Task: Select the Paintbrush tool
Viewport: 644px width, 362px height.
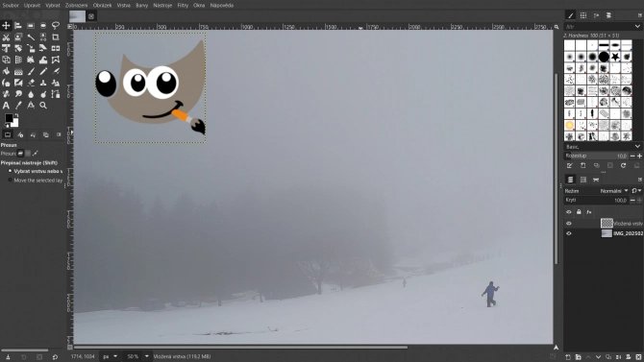Action: click(31, 71)
